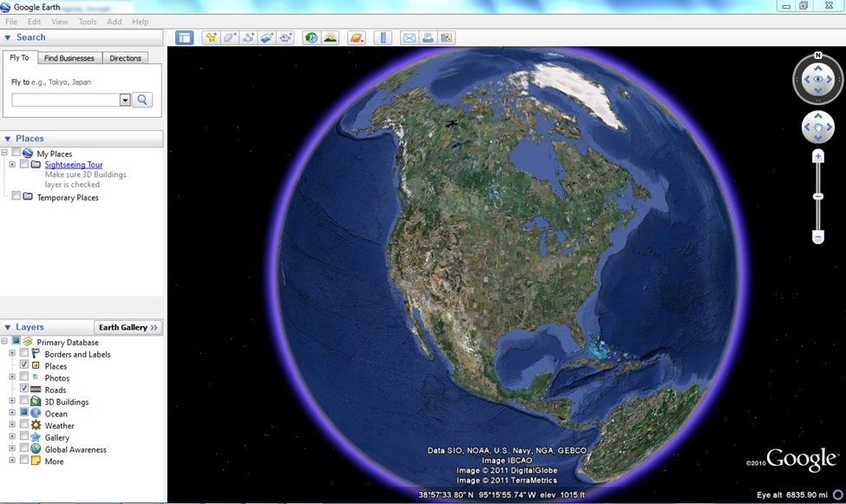Click the compass North N marker
846x504 pixels.
(818, 56)
